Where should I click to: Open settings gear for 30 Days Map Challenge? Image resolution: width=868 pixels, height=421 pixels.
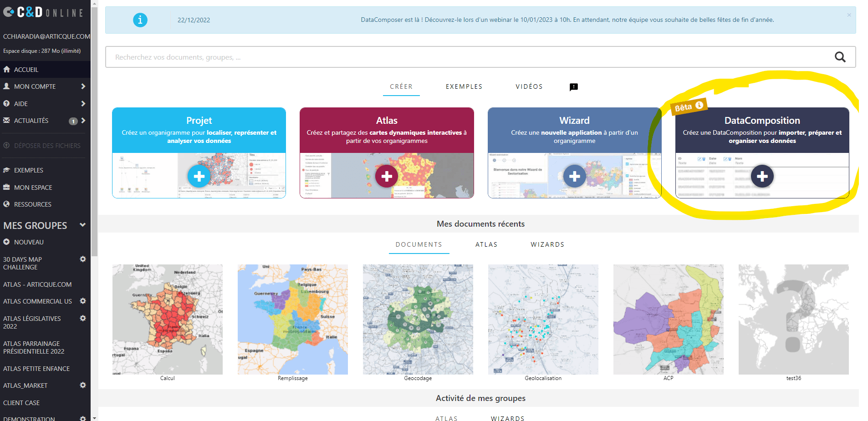pyautogui.click(x=83, y=259)
